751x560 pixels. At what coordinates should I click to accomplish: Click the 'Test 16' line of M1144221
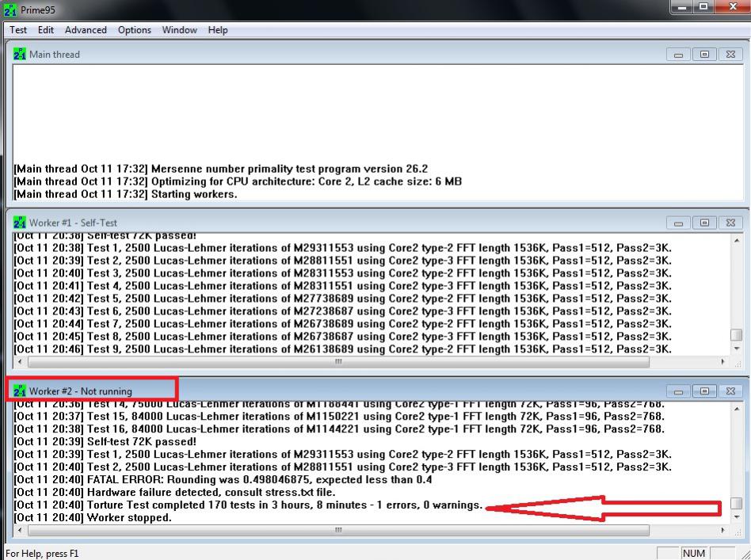point(339,429)
